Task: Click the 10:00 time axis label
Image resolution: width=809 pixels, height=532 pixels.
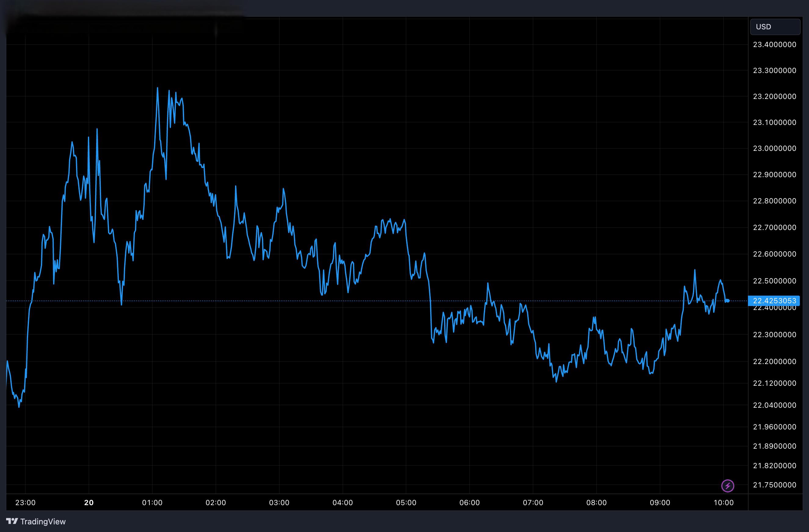Action: coord(723,502)
